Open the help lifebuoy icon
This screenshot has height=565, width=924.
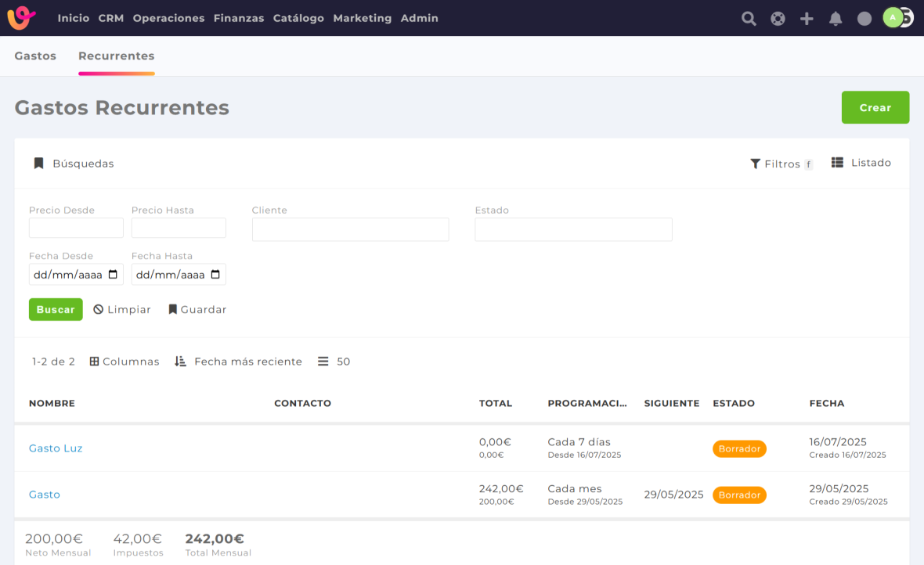point(778,19)
